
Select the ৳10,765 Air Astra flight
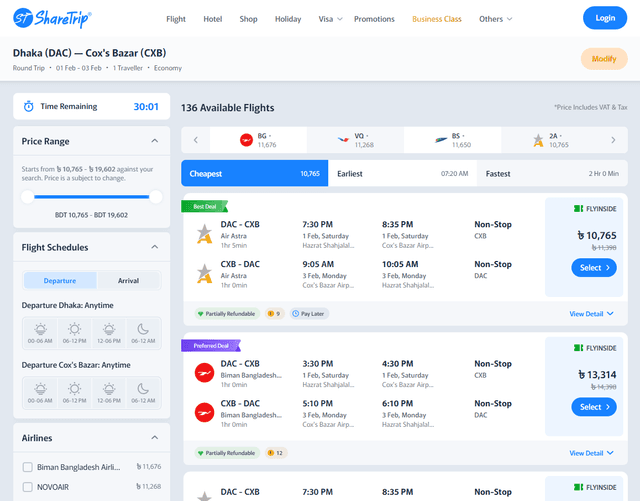pyautogui.click(x=594, y=268)
